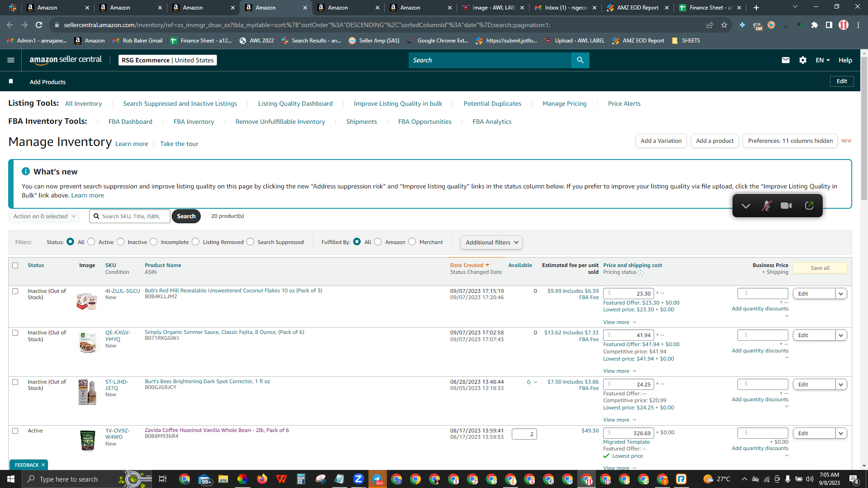868x488 pixels.
Task: Switch to the AMZ EOD Report tab
Action: coord(637,8)
